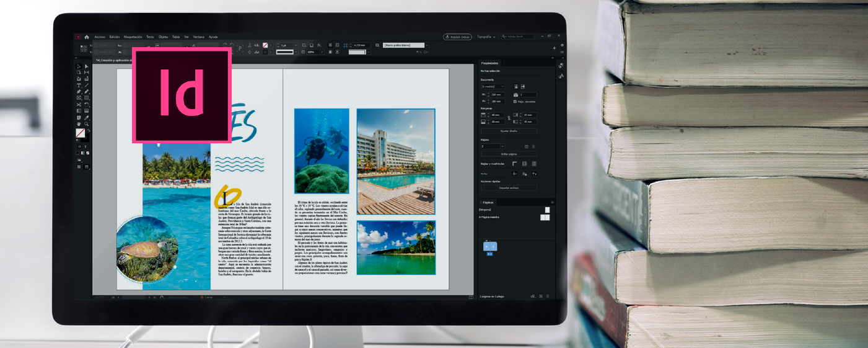Image resolution: width=868 pixels, height=348 pixels.
Task: Open the Tabla menu
Action: 176,37
